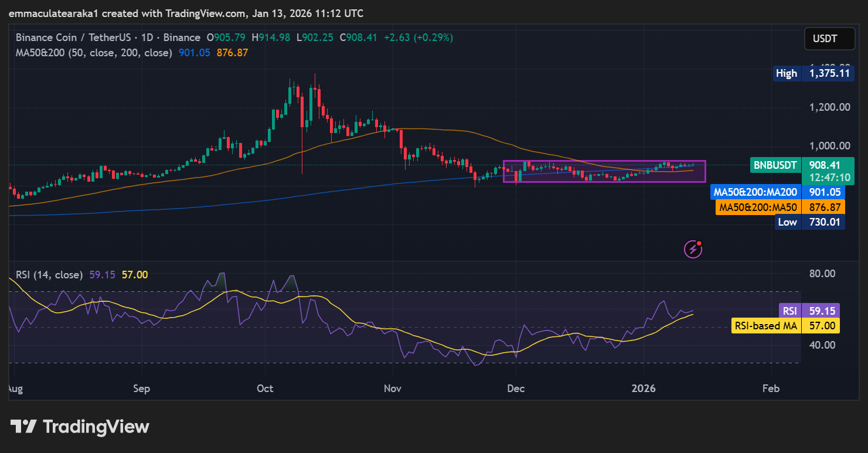
Task: Select the Dec label on the time axis
Action: [x=516, y=388]
